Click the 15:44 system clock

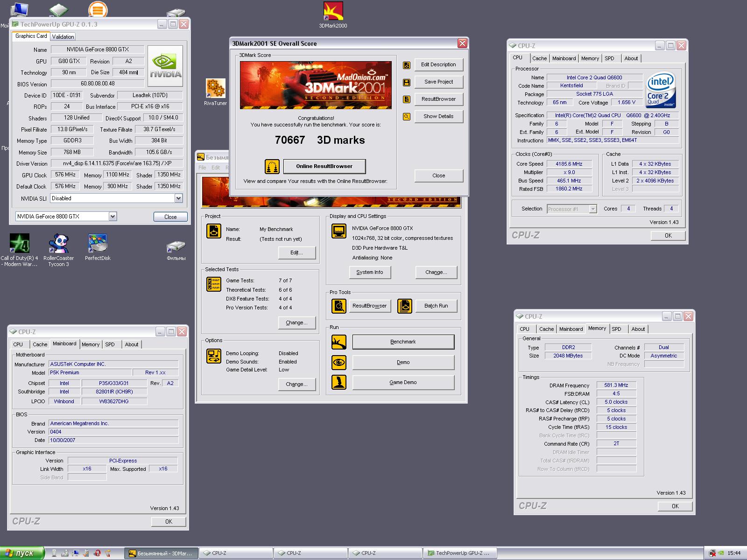click(734, 553)
